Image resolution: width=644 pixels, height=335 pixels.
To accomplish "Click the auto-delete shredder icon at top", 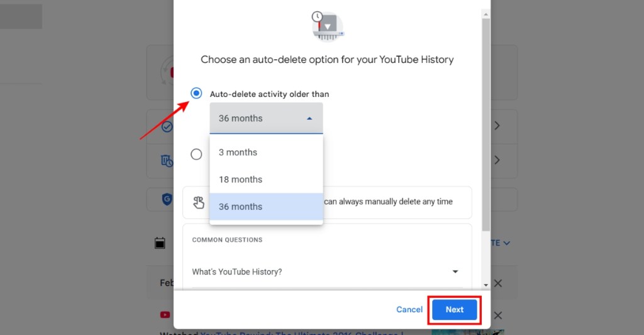I will click(x=327, y=26).
